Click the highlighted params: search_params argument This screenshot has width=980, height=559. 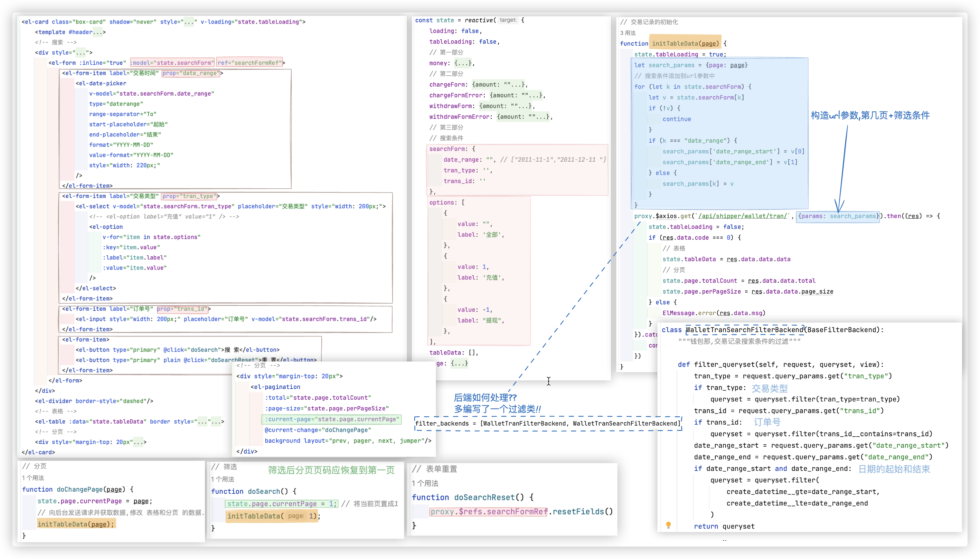click(838, 216)
